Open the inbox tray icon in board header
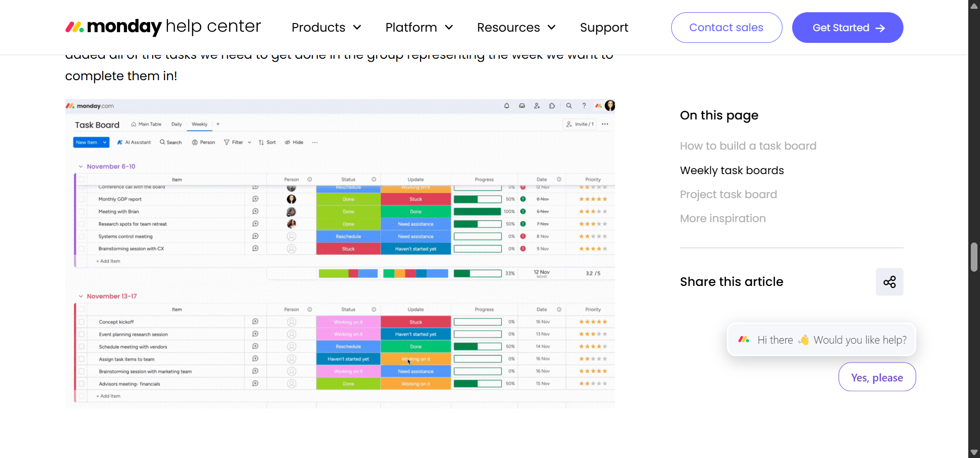The height and width of the screenshot is (458, 980). point(522,106)
